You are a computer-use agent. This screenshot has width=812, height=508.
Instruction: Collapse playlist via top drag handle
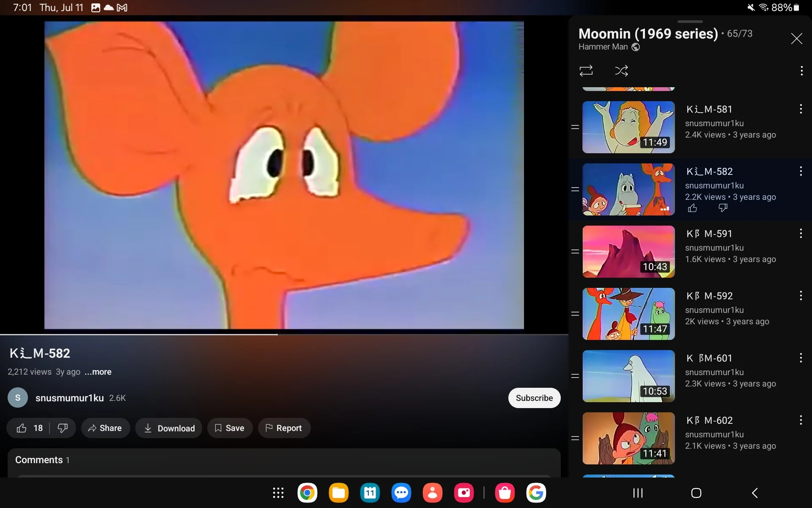690,21
